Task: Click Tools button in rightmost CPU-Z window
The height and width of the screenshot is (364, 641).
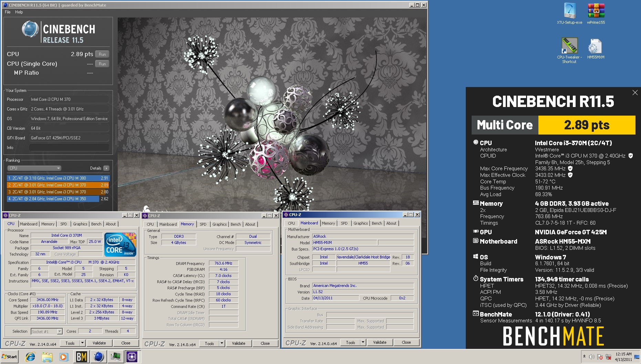Action: [x=350, y=342]
